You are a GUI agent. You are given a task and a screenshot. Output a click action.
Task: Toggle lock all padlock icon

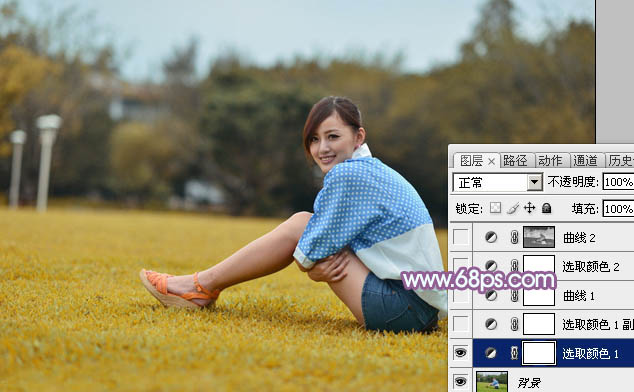[x=546, y=208]
